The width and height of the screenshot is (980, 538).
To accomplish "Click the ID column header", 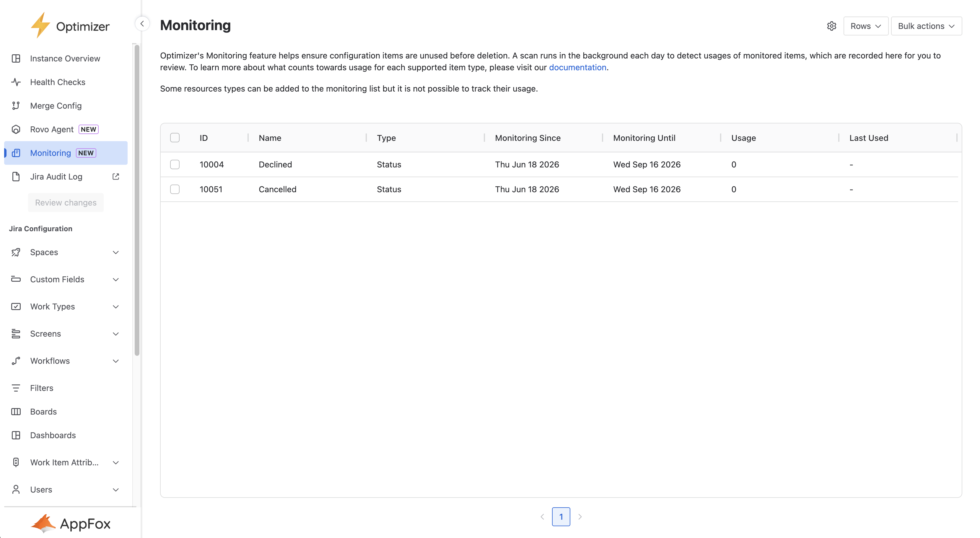I will pyautogui.click(x=204, y=138).
